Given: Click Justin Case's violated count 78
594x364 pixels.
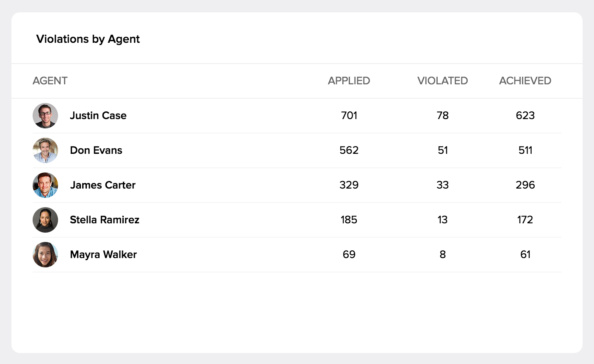Looking at the screenshot, I should [x=442, y=116].
